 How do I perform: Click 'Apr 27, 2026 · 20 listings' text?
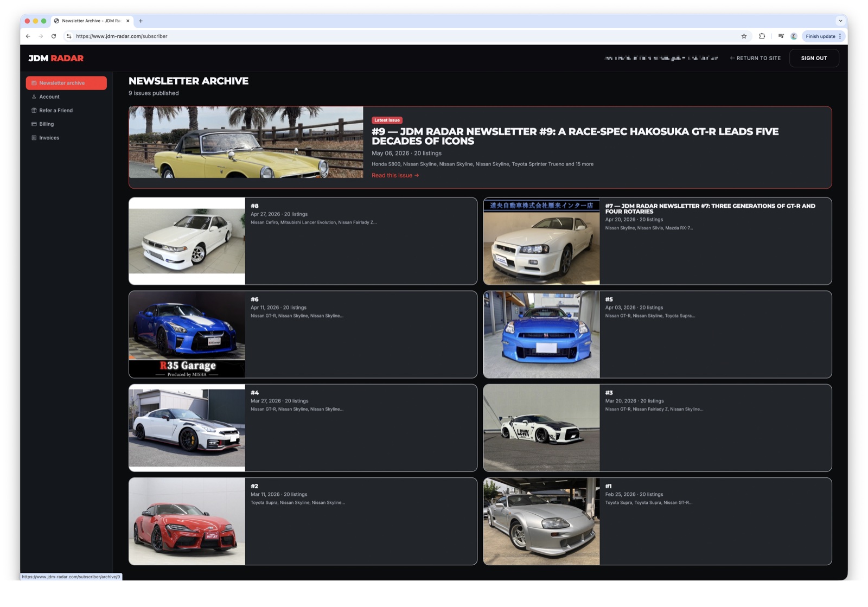279,214
